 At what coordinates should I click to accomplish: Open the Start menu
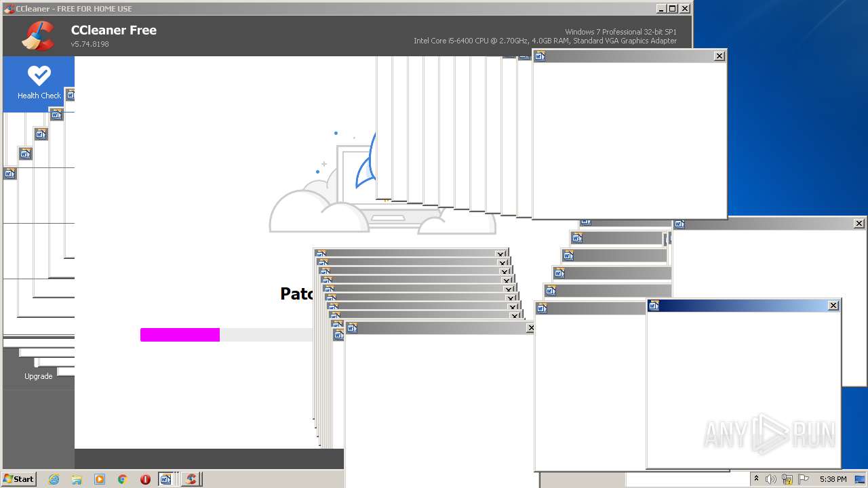coord(18,479)
